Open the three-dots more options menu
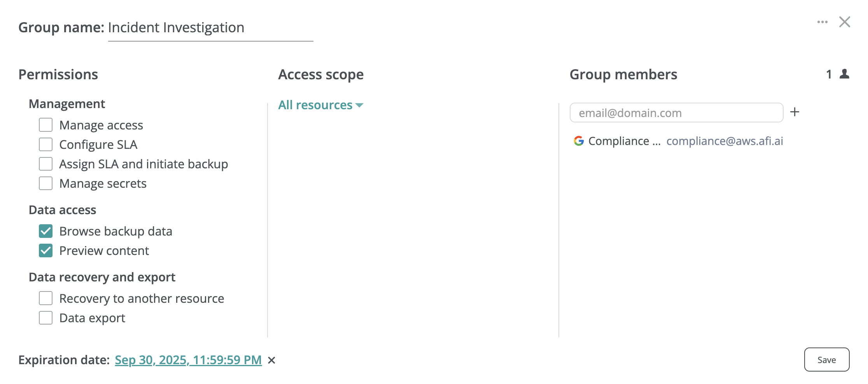Viewport: 868px width, 384px height. (822, 22)
